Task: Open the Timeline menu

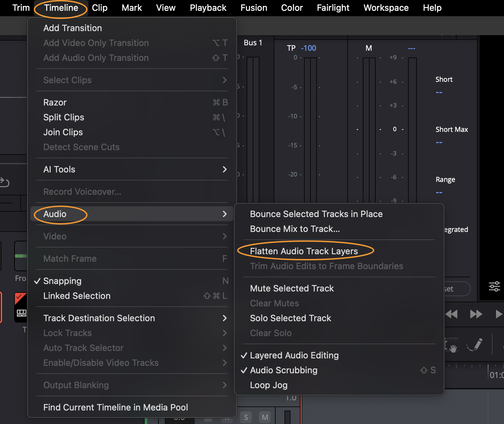Action: (x=61, y=8)
